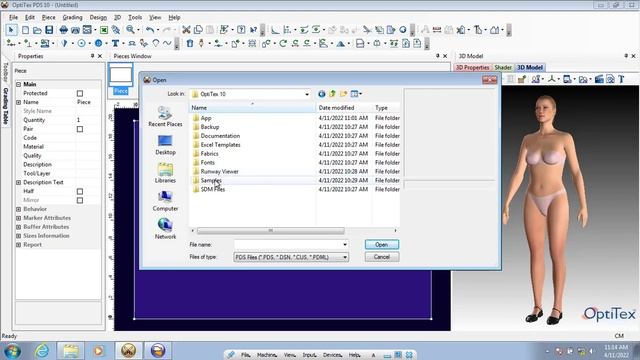
Task: Open the Files of type dropdown
Action: [x=345, y=257]
